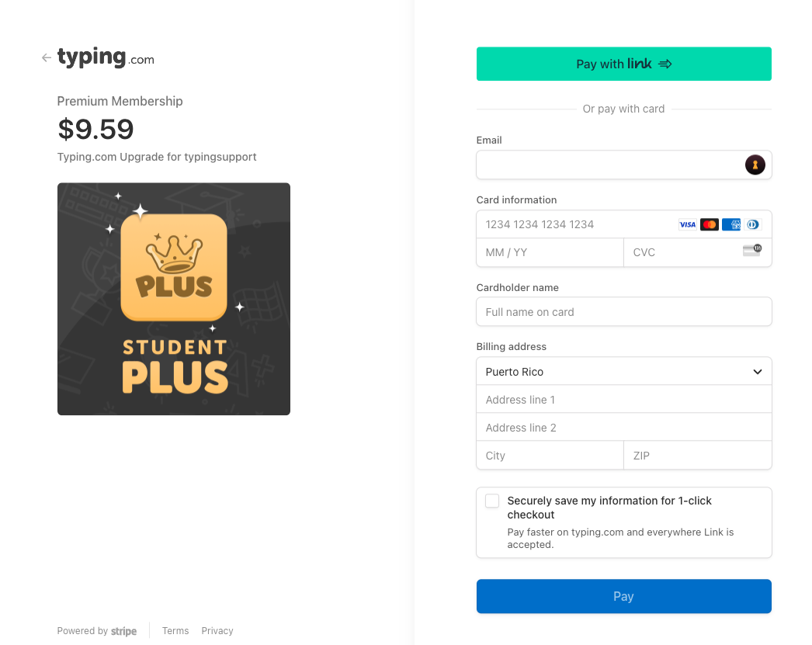This screenshot has width=812, height=645.
Task: Click the typing.com logo
Action: pos(106,58)
